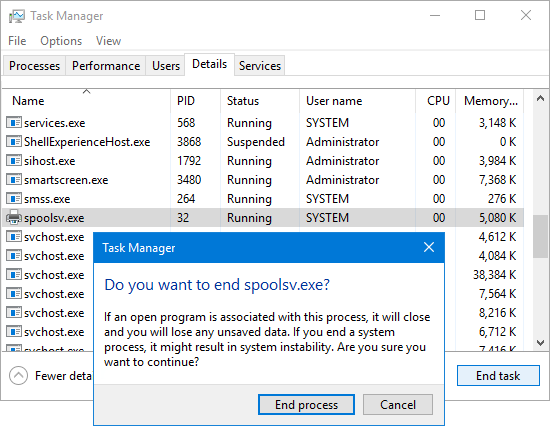The image size is (550, 428).
Task: Click PID 1792 cell
Action: point(189,160)
